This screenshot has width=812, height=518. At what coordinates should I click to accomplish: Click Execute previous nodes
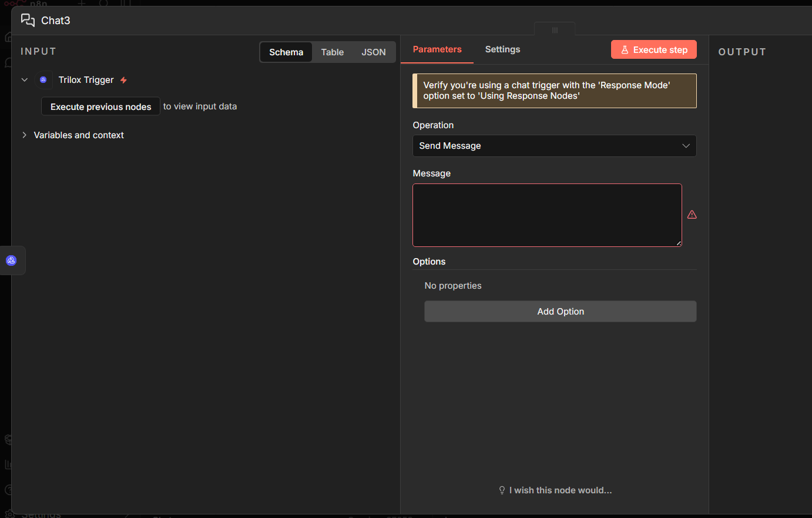tap(100, 106)
